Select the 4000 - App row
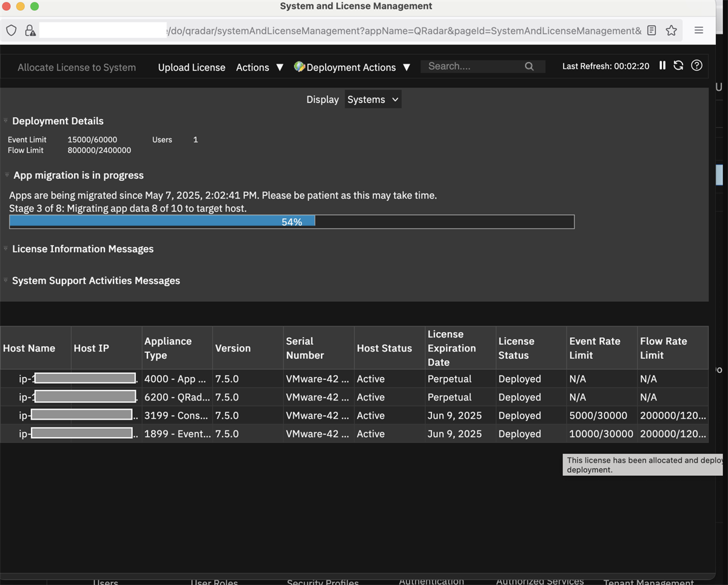 click(x=354, y=379)
